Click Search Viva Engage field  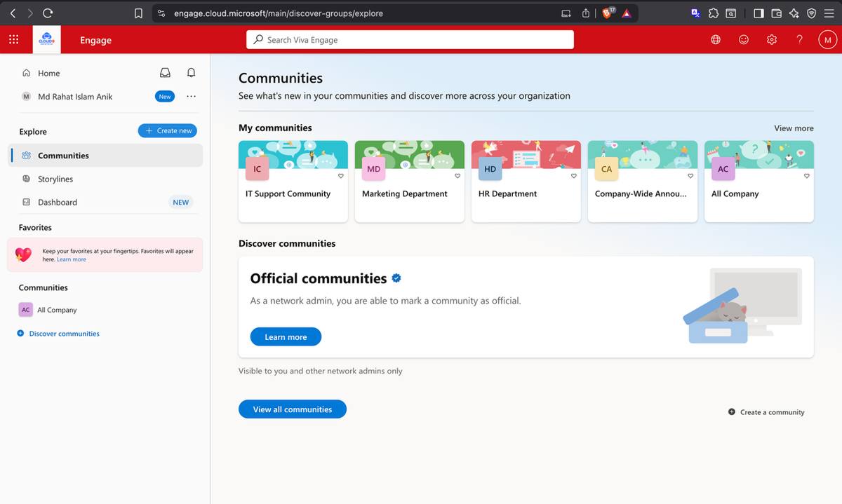point(410,40)
